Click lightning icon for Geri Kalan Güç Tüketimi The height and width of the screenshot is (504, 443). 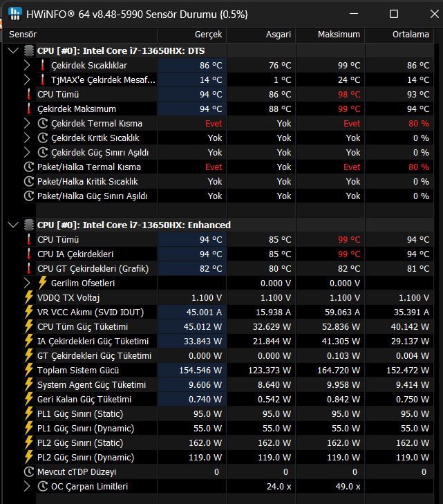[x=29, y=399]
